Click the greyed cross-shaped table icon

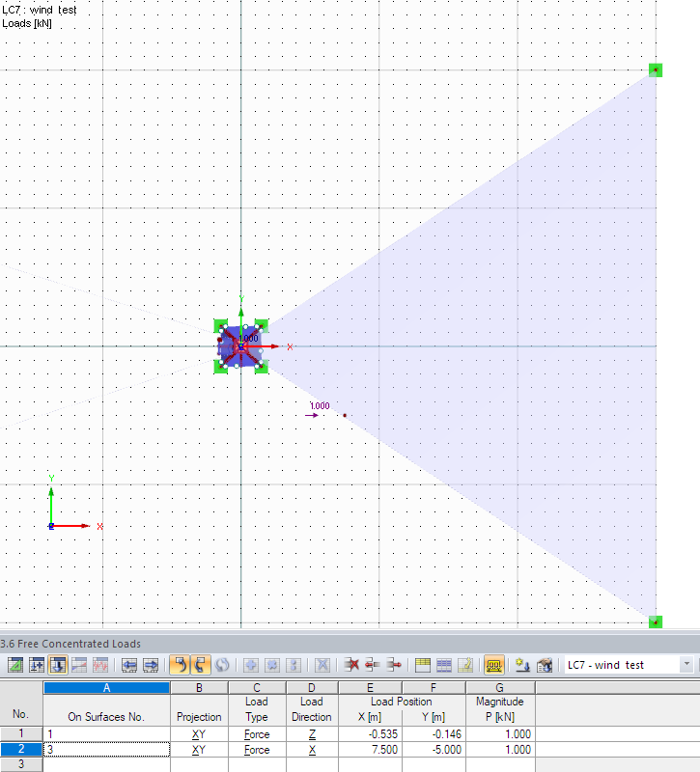click(272, 665)
